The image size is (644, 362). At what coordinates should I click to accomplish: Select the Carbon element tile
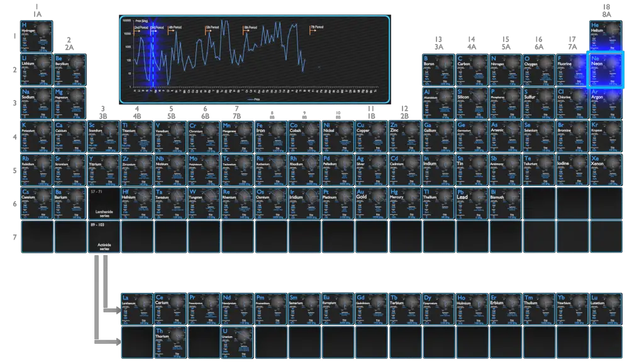pos(472,70)
